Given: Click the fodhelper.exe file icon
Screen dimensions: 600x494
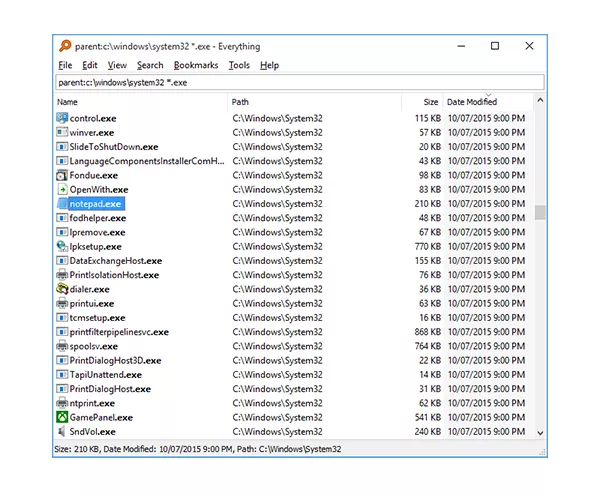Looking at the screenshot, I should pyautogui.click(x=62, y=218).
